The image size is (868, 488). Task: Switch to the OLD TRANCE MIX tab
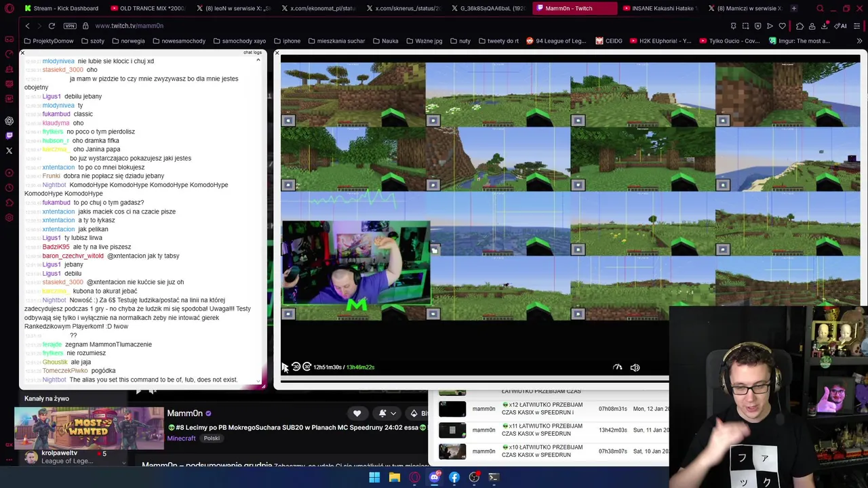tap(148, 8)
